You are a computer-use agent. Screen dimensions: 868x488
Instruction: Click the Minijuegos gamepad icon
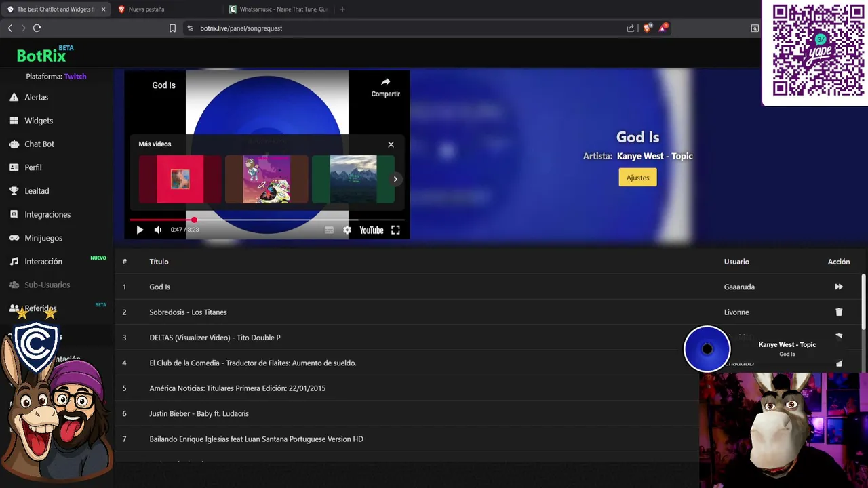(x=14, y=238)
